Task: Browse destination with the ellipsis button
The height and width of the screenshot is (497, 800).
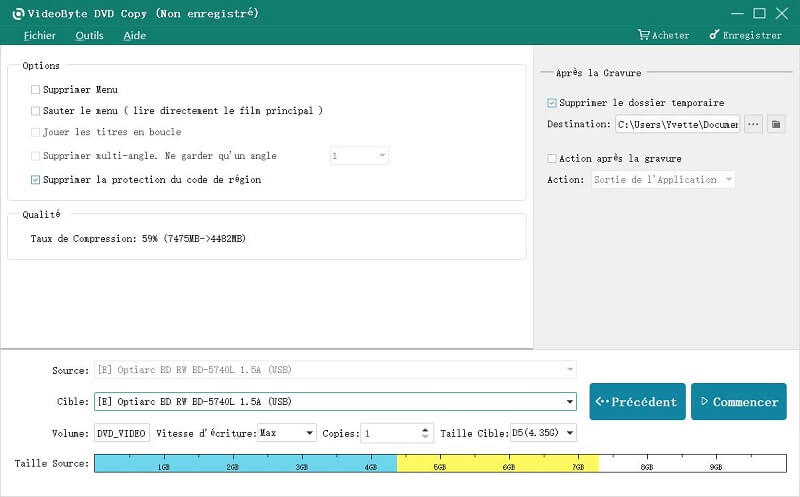Action: tap(753, 124)
